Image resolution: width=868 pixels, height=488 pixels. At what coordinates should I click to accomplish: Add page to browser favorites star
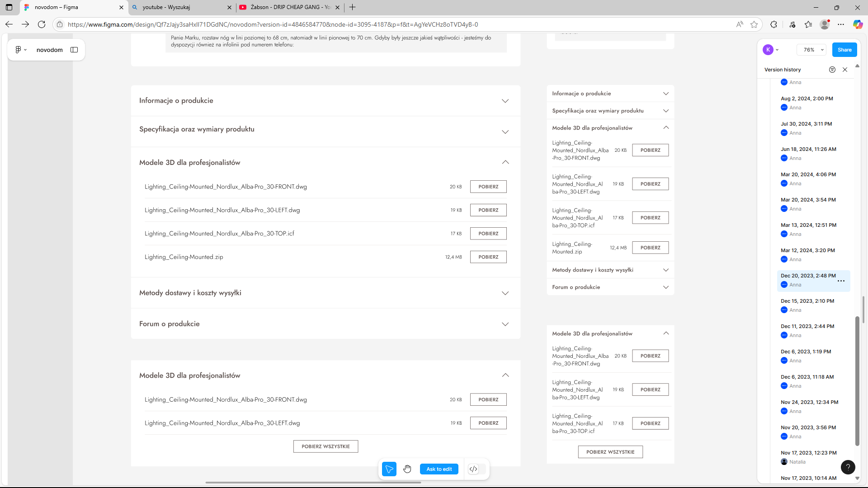754,24
